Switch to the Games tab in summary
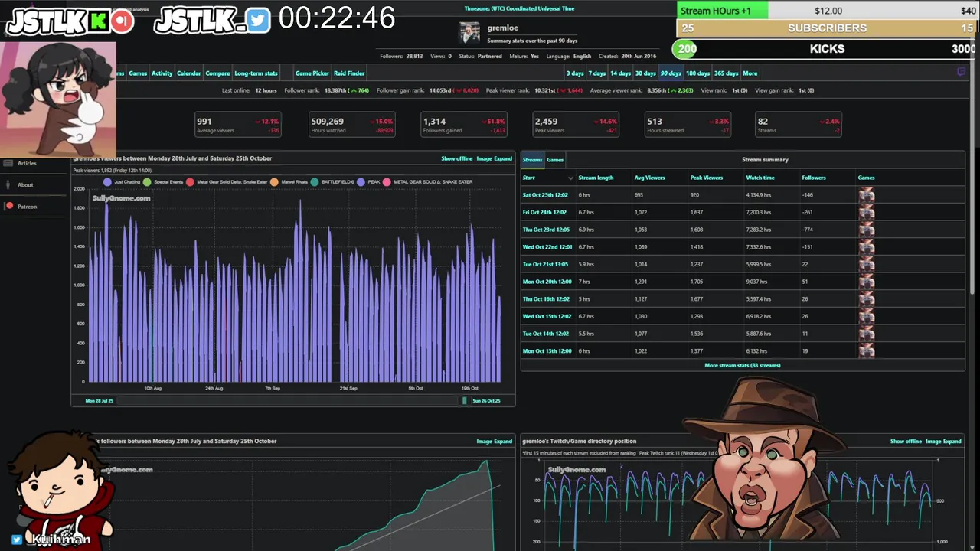Viewport: 980px width, 551px height. click(x=555, y=160)
